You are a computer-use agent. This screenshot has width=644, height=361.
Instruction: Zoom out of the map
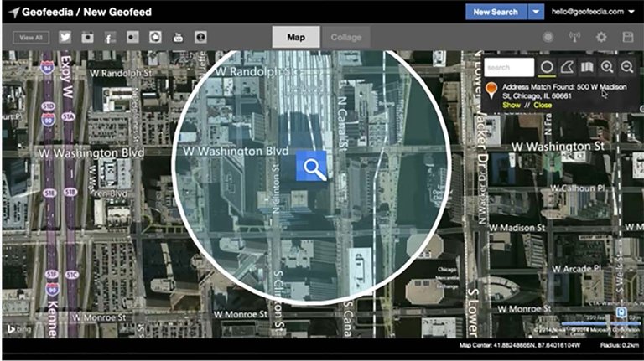(626, 67)
